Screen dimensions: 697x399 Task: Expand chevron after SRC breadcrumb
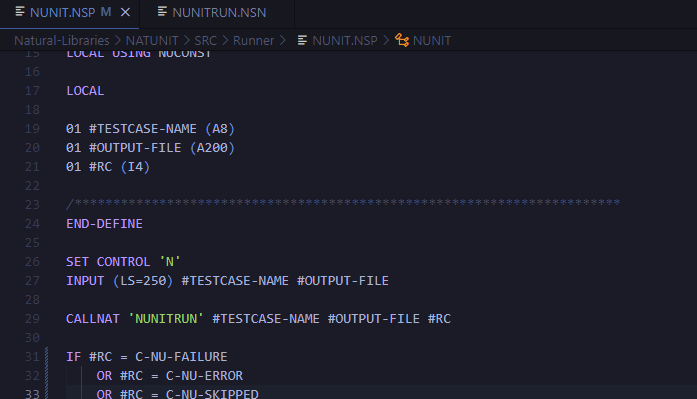pyautogui.click(x=225, y=40)
